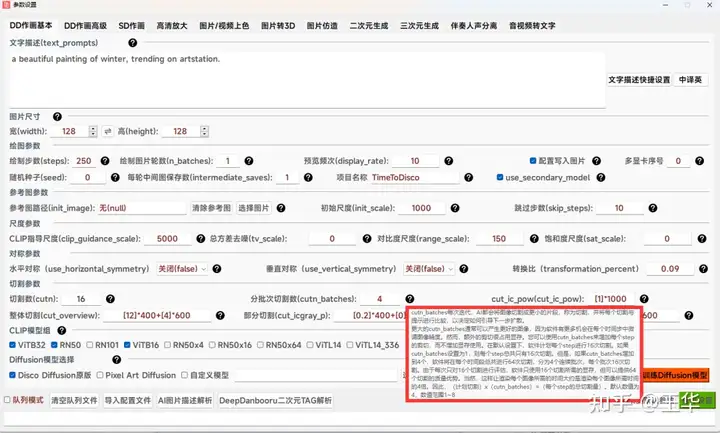Show help for steps parameter
Screen dimensions: 720x433
105,161
